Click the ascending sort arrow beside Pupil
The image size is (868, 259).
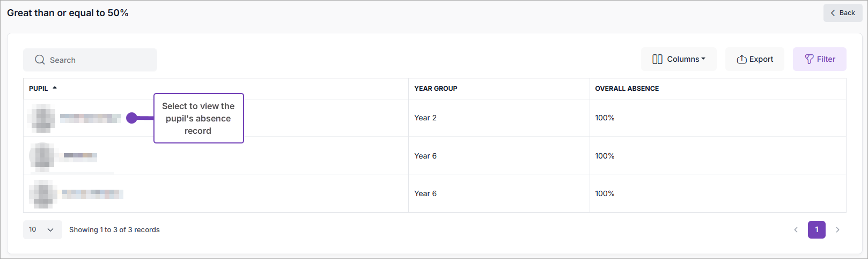pos(55,88)
